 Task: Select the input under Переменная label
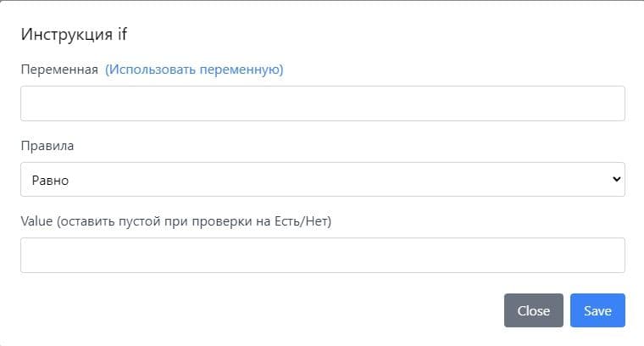(322, 103)
